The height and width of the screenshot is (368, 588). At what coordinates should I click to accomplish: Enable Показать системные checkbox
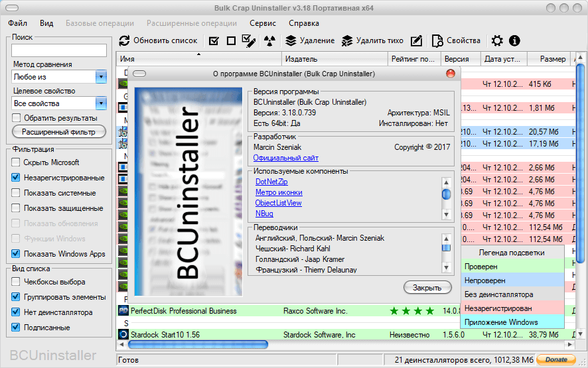(x=16, y=192)
